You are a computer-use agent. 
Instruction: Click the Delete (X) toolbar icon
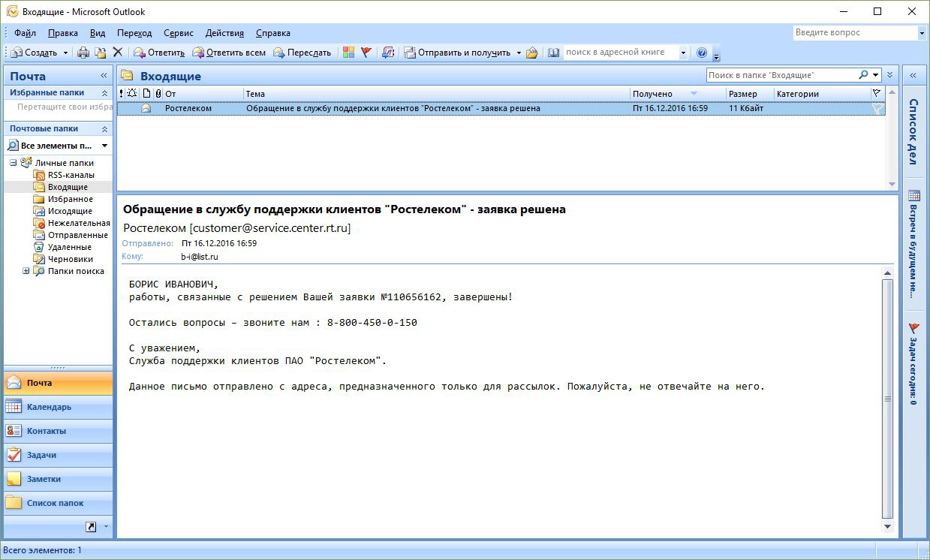(117, 53)
